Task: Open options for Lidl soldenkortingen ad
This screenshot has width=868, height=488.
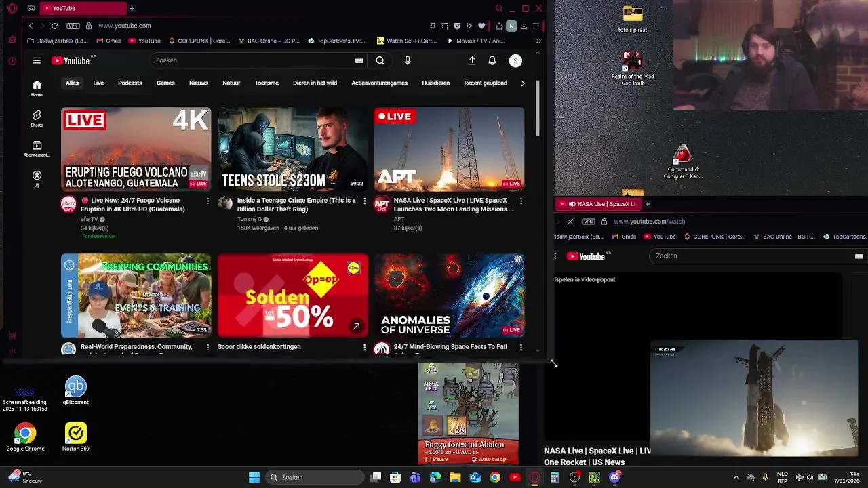Action: 364,347
